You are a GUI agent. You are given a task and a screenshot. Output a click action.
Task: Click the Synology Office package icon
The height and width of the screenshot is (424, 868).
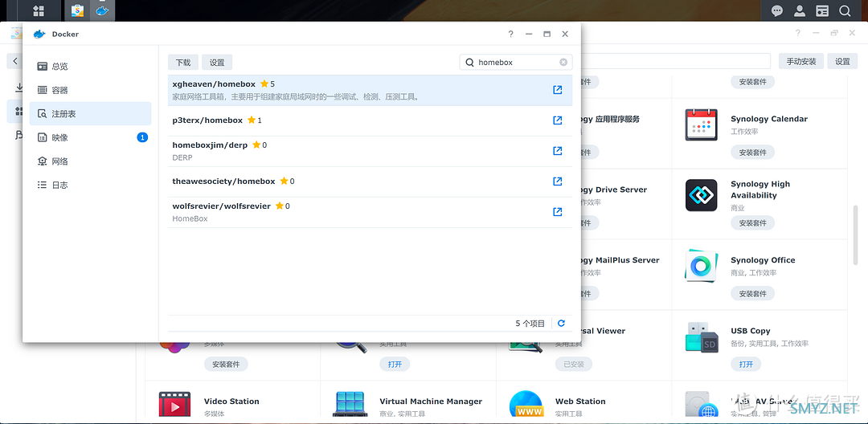702,266
